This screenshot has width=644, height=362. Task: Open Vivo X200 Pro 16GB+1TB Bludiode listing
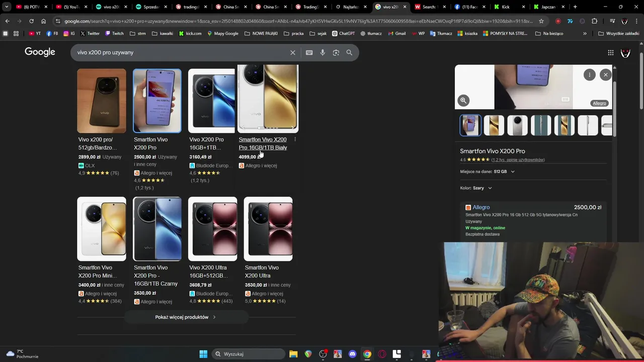[206, 143]
